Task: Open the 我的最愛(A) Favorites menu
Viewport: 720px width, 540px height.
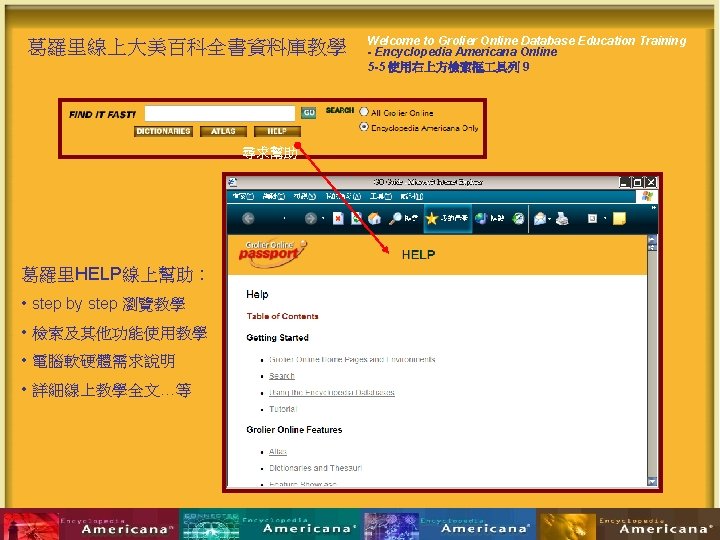Action: [x=343, y=197]
